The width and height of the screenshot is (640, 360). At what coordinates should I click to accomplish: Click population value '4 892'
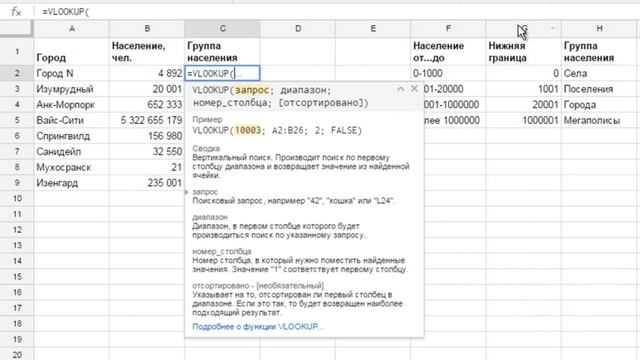point(147,73)
